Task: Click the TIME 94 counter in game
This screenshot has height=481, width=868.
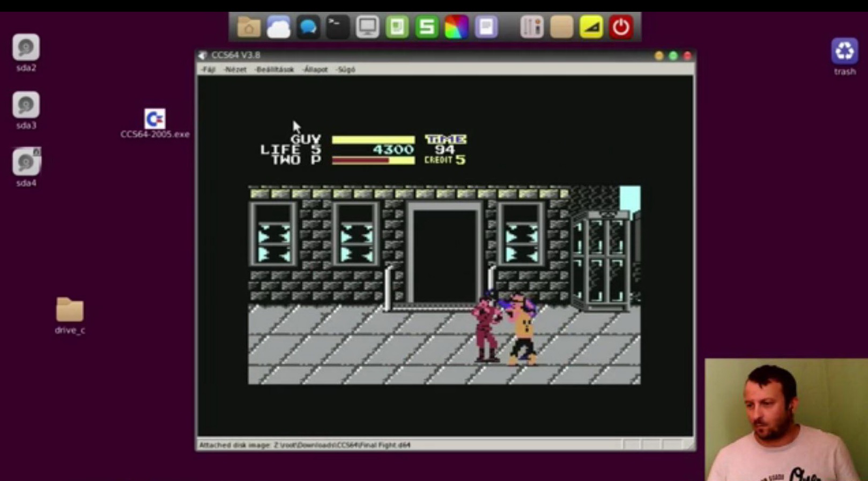Action: pyautogui.click(x=446, y=144)
